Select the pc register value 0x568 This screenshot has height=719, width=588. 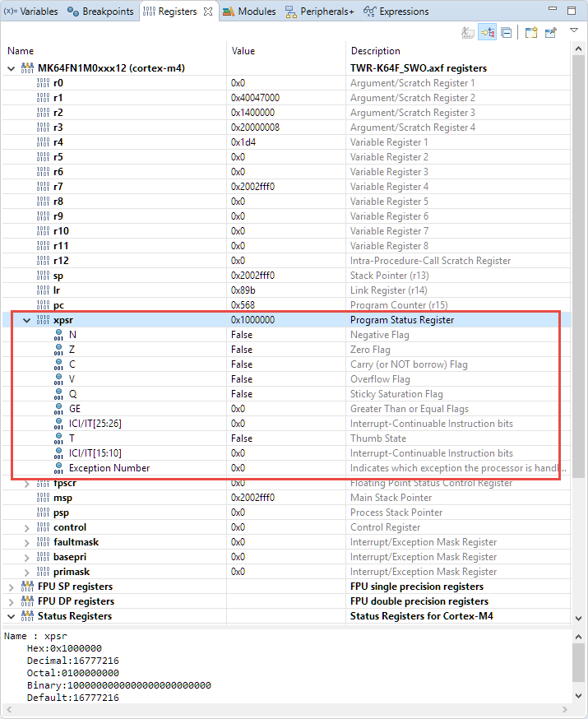(x=242, y=305)
